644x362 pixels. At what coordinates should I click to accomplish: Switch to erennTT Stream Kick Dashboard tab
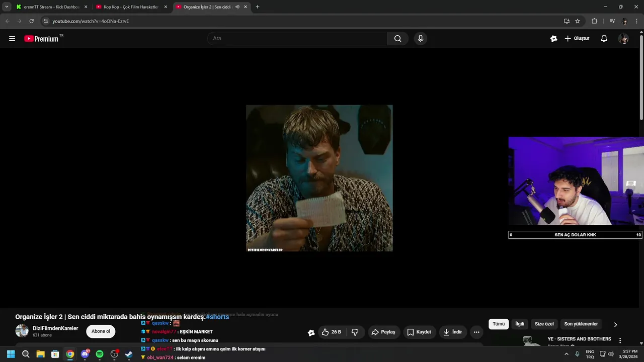pos(51,7)
